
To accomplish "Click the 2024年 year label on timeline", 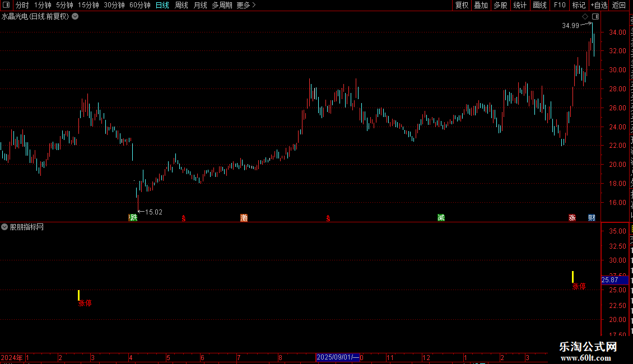I will click(12, 357).
